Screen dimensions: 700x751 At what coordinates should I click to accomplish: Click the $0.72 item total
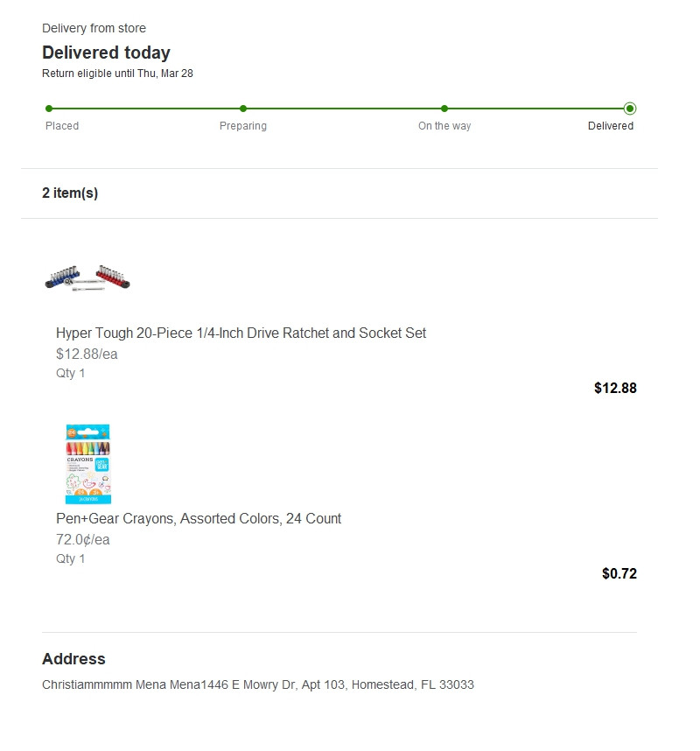[x=619, y=574]
